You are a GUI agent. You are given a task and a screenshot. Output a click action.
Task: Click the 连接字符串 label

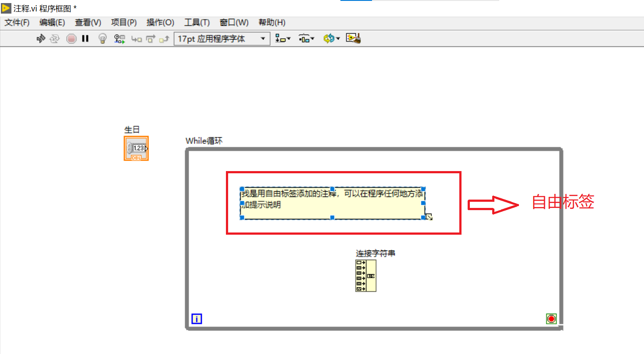point(376,253)
